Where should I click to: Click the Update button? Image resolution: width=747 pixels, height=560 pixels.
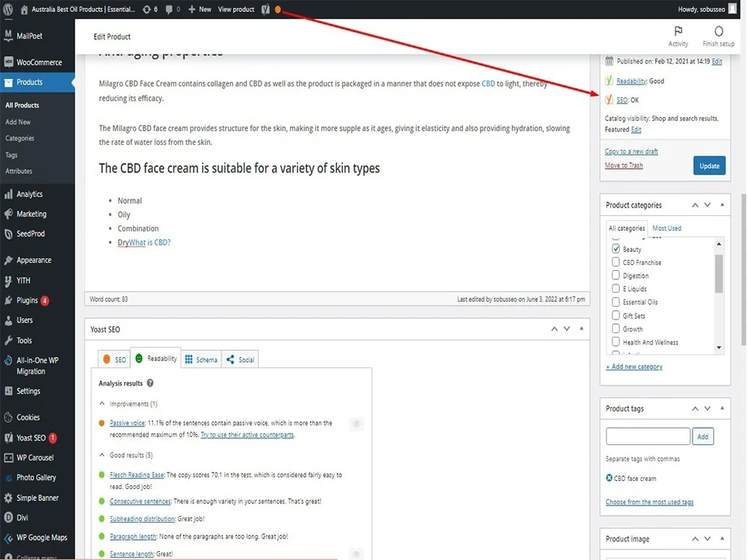pos(709,166)
